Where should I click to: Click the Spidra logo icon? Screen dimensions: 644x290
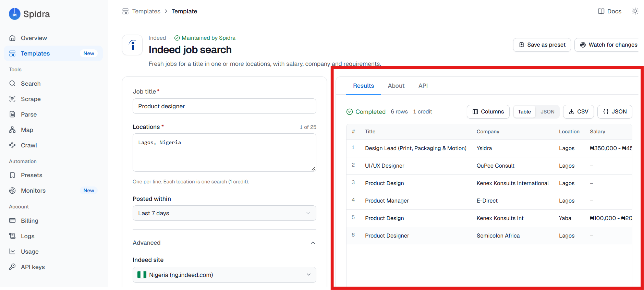click(x=14, y=14)
